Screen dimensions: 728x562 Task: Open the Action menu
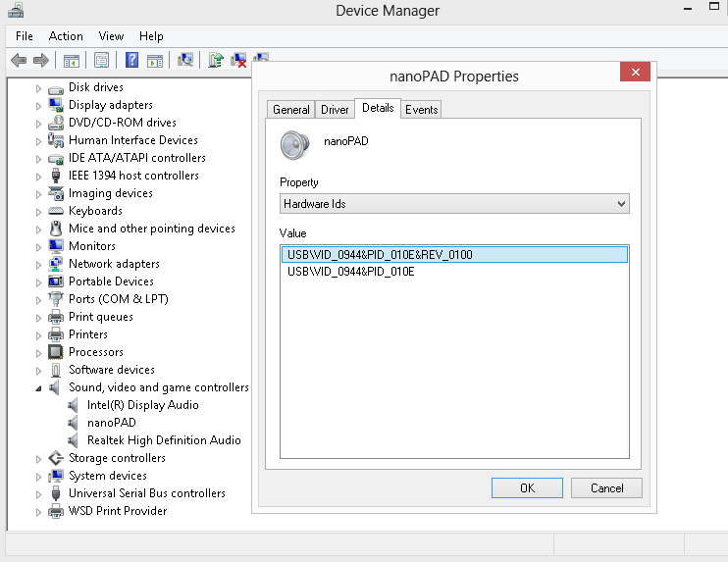pyautogui.click(x=66, y=36)
